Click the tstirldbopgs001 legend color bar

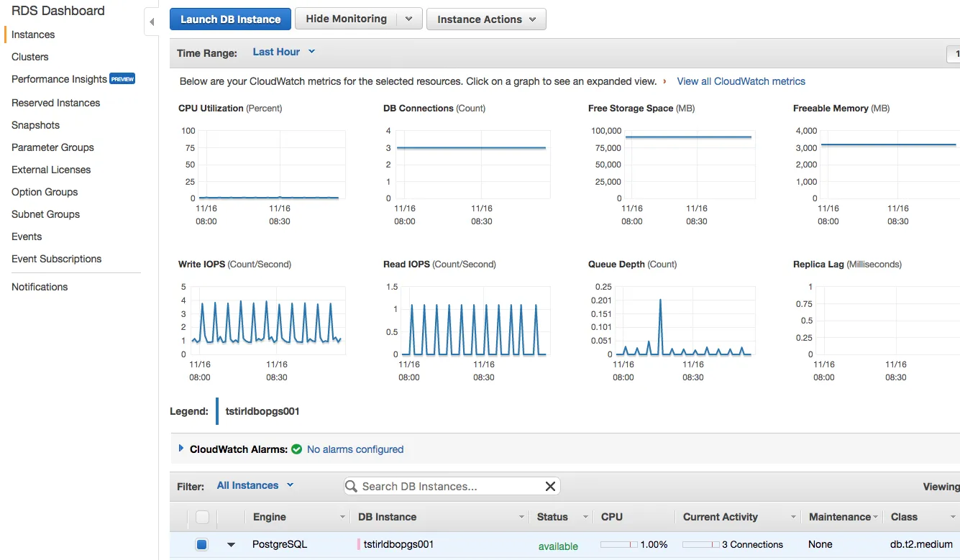pos(217,411)
